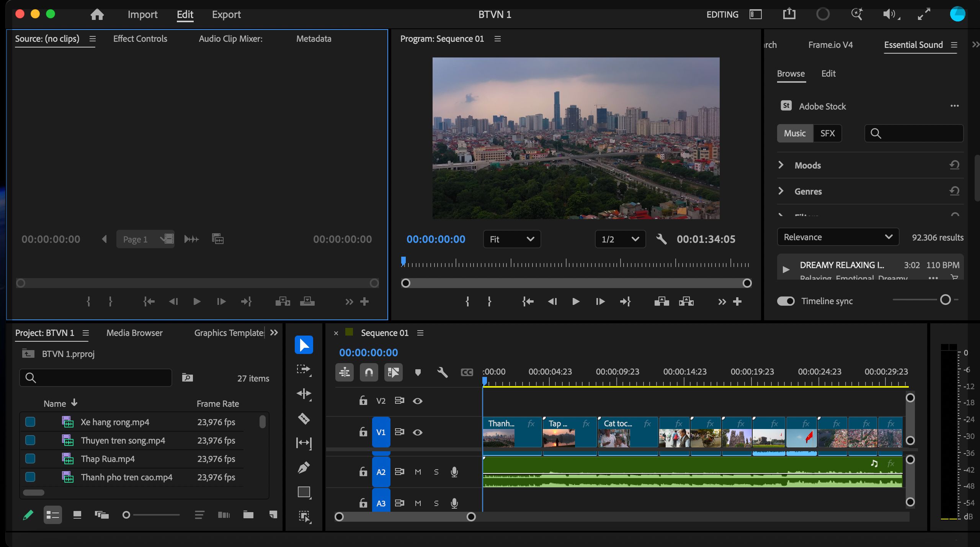The width and height of the screenshot is (980, 547).
Task: Open Program monitor wrench settings
Action: (x=661, y=239)
